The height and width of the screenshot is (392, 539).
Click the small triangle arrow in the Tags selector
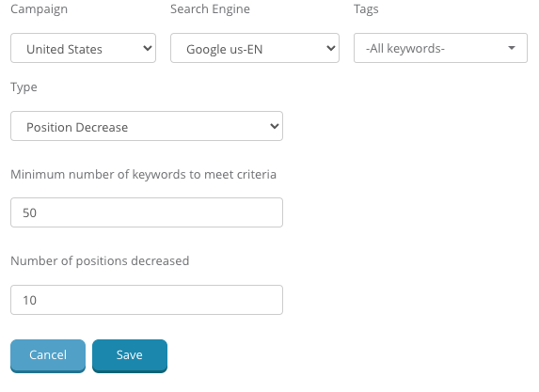[x=512, y=48]
